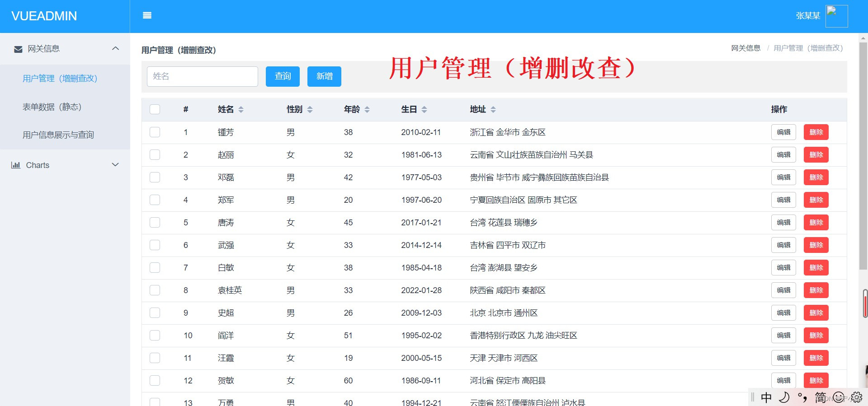Screen dimensions: 868x406
Task: Edit the 郑军 row
Action: [783, 200]
